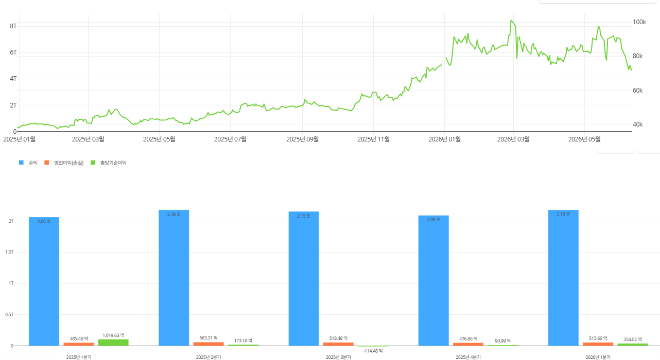Click the green line peak near 2026년 03월

[511, 21]
